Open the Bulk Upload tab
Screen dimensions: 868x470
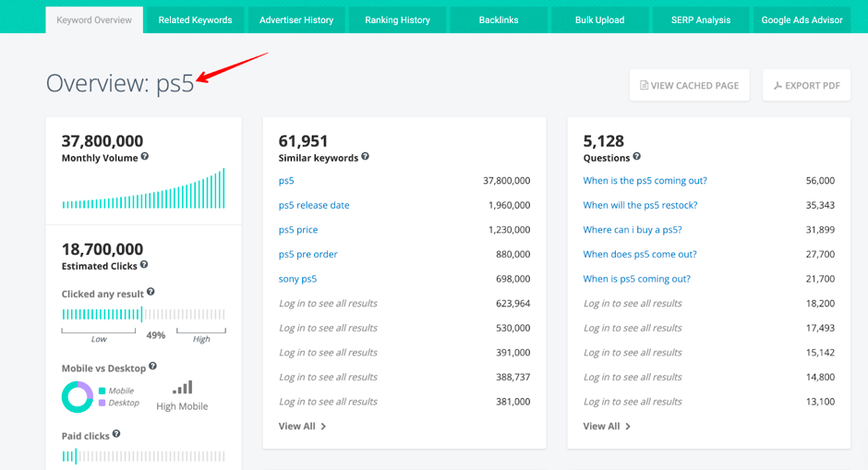(599, 20)
